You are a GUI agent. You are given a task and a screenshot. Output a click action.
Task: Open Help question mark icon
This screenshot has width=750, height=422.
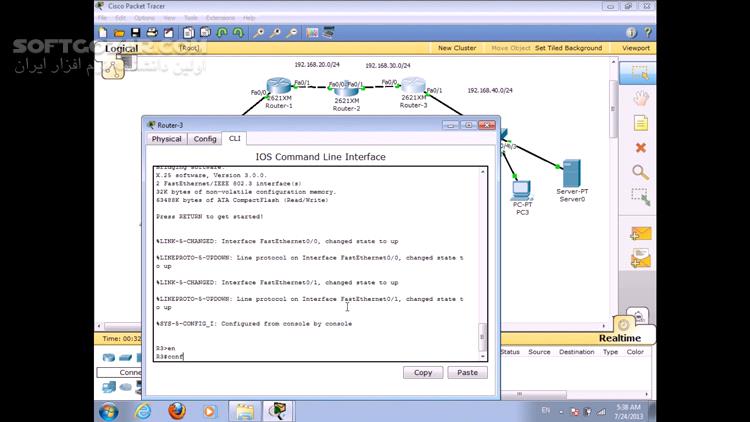(648, 33)
